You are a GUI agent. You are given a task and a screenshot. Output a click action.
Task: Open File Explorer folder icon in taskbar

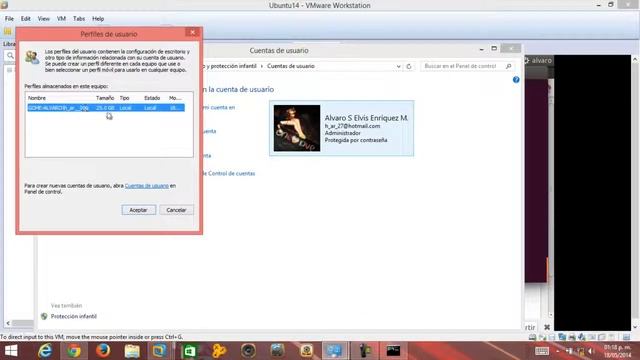pos(132,351)
